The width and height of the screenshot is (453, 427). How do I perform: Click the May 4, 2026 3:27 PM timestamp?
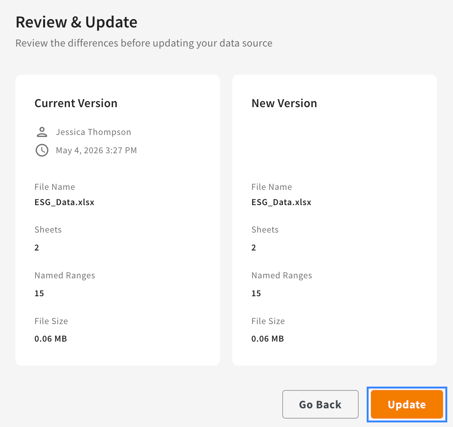[96, 150]
